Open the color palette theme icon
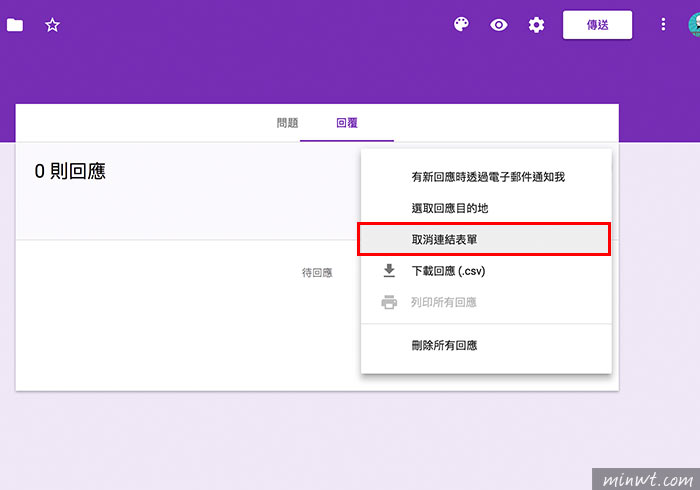This screenshot has height=490, width=700. (x=461, y=25)
